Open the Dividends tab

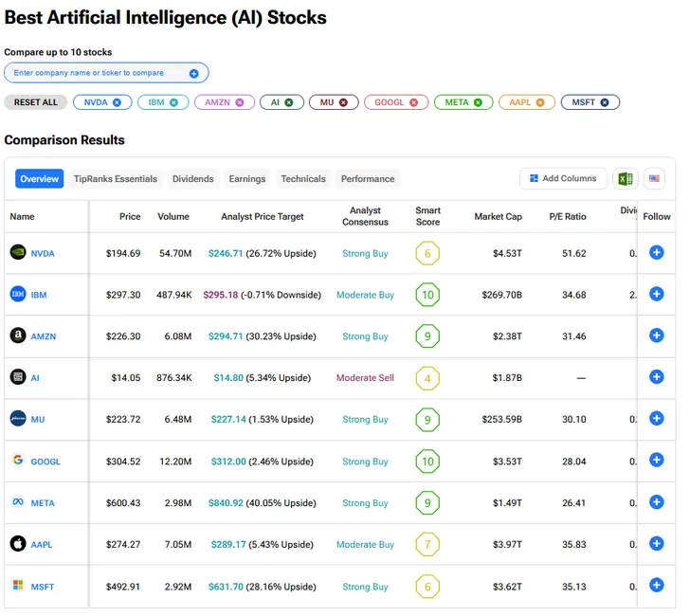click(192, 178)
